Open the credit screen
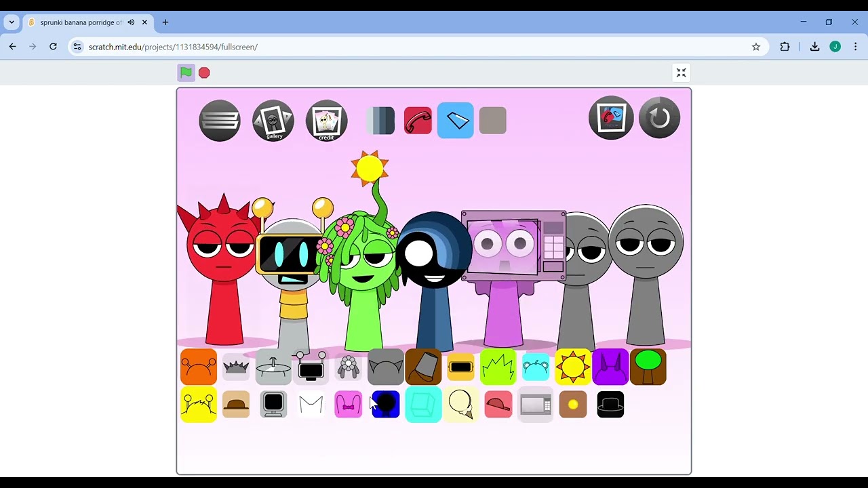This screenshot has width=868, height=488. (327, 121)
